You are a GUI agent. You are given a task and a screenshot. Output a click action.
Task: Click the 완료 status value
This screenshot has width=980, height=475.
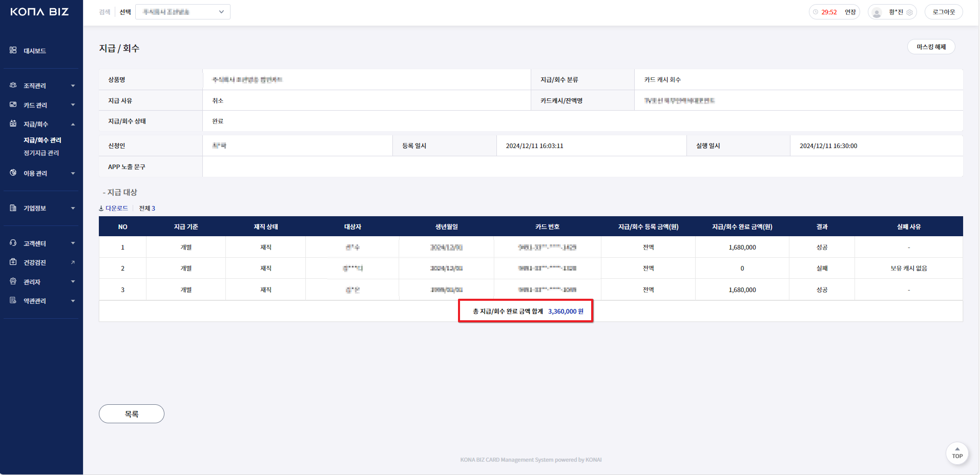pos(218,121)
